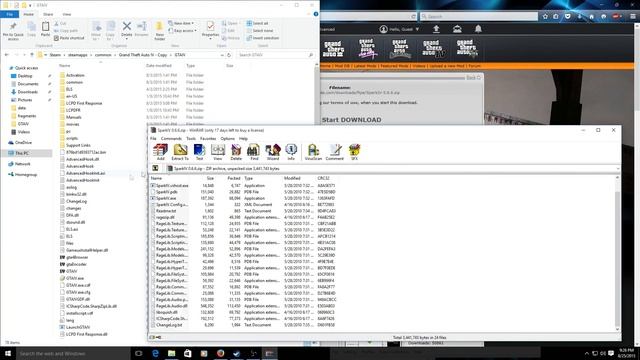Click the Forum link in orange bar
The height and width of the screenshot is (360, 640).
click(x=474, y=66)
